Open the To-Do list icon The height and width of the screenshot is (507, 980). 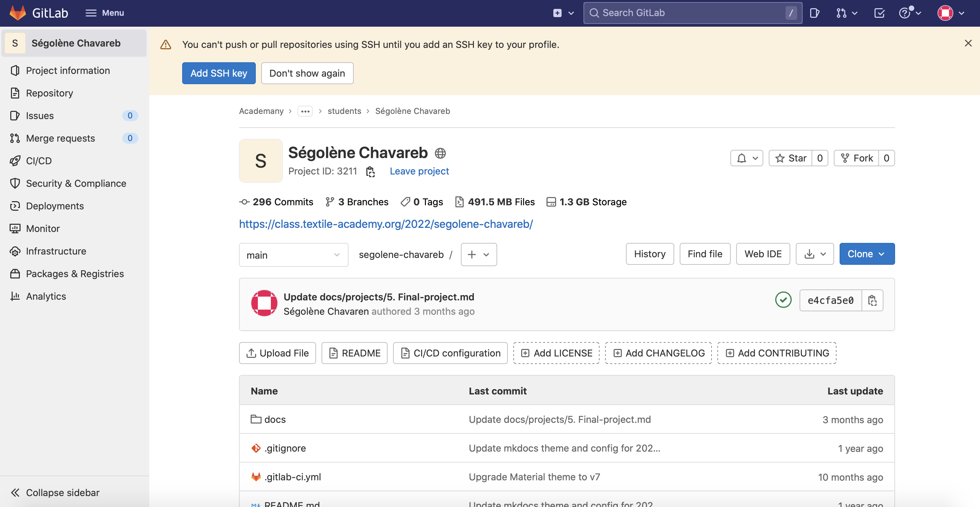[x=879, y=13]
